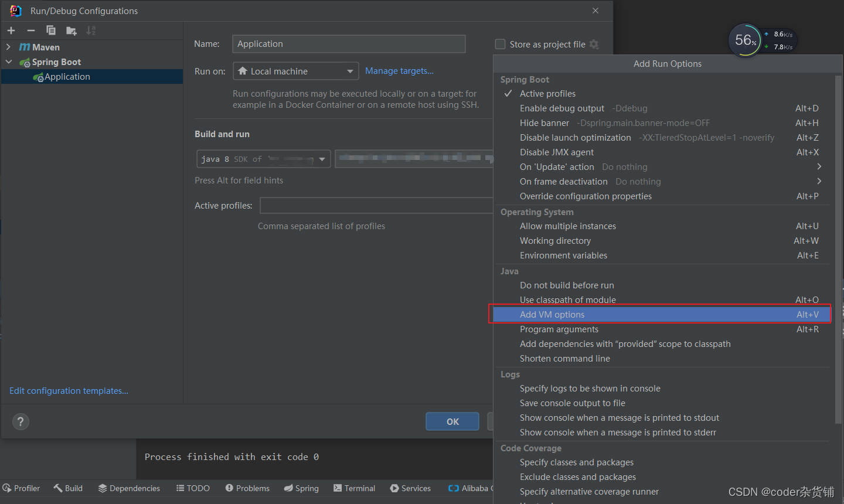
Task: Select Specify logs to be shown in console
Action: tap(661, 389)
